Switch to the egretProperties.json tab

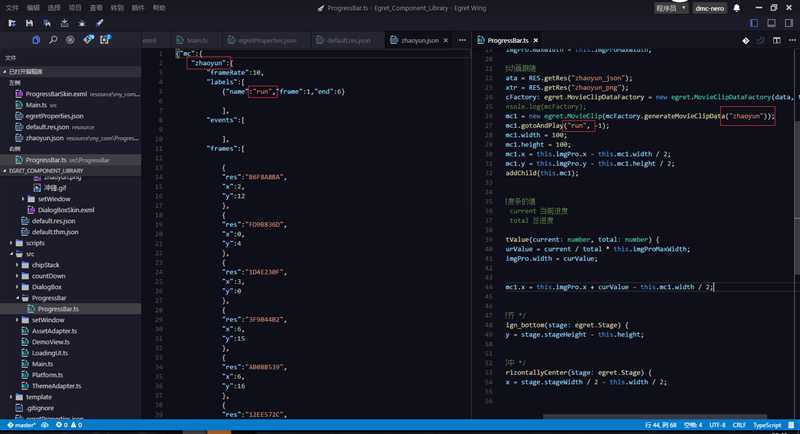262,40
